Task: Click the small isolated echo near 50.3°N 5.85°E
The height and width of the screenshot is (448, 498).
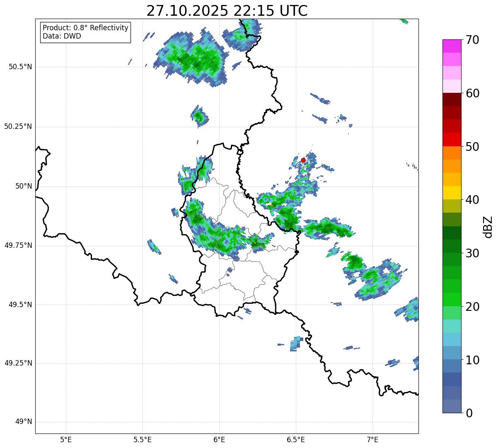Action: (x=199, y=116)
